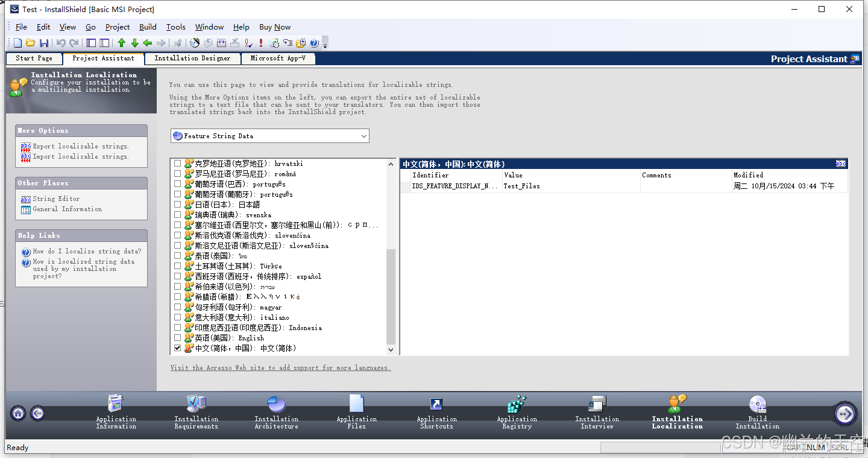Click the abc icon in the string table title bar

coord(841,164)
